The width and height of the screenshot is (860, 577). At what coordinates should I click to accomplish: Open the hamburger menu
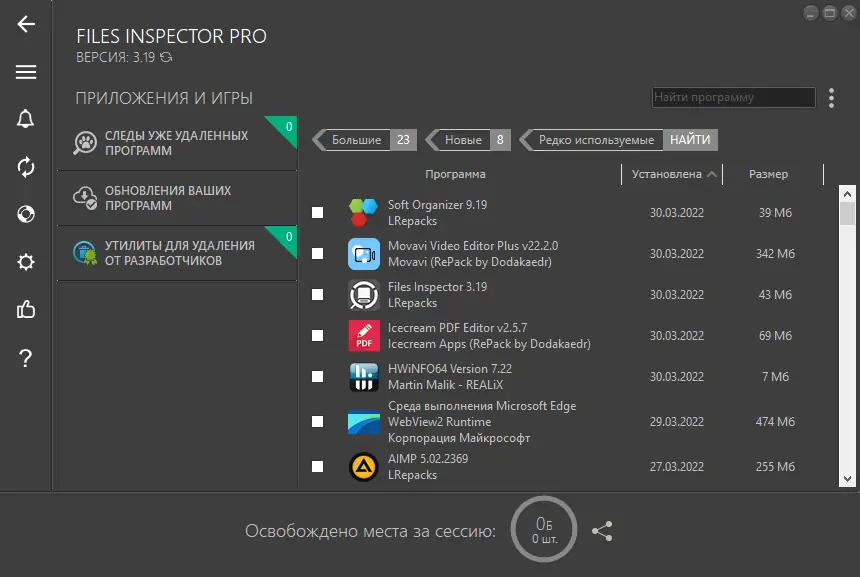[26, 72]
